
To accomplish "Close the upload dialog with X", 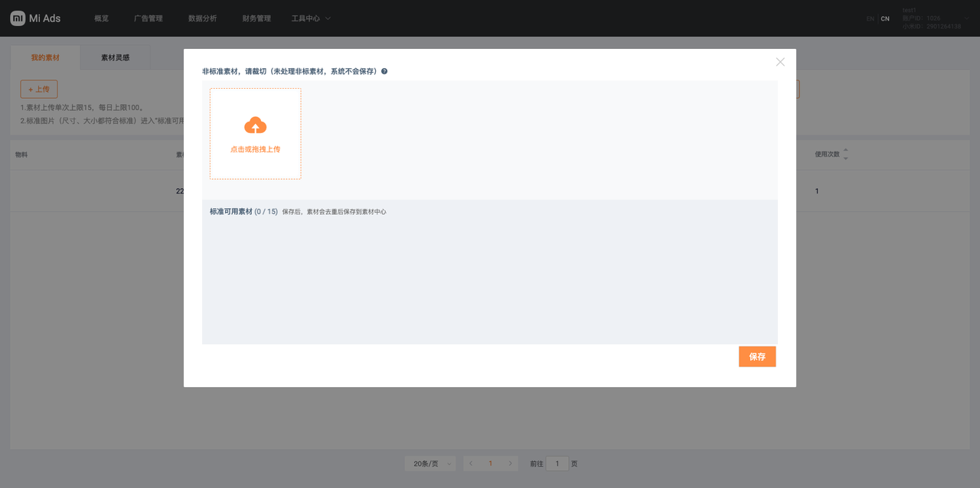I will 780,62.
